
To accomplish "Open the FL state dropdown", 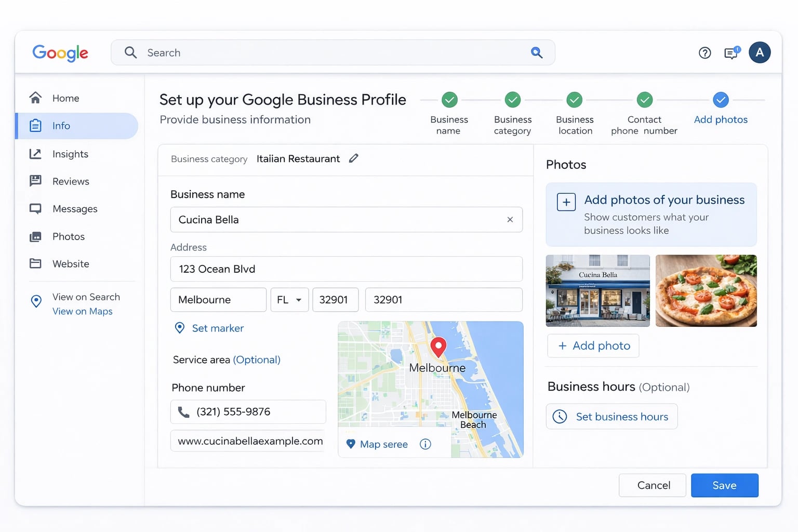I will [x=289, y=300].
